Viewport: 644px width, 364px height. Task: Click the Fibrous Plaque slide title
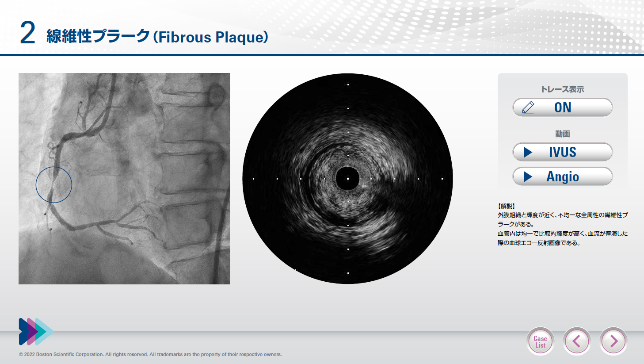(157, 37)
